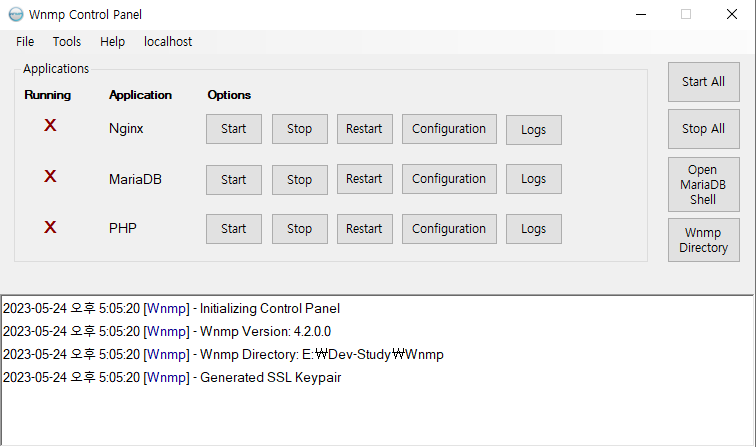Select the MariaDB application label
Image resolution: width=756 pixels, height=447 pixels.
point(135,179)
